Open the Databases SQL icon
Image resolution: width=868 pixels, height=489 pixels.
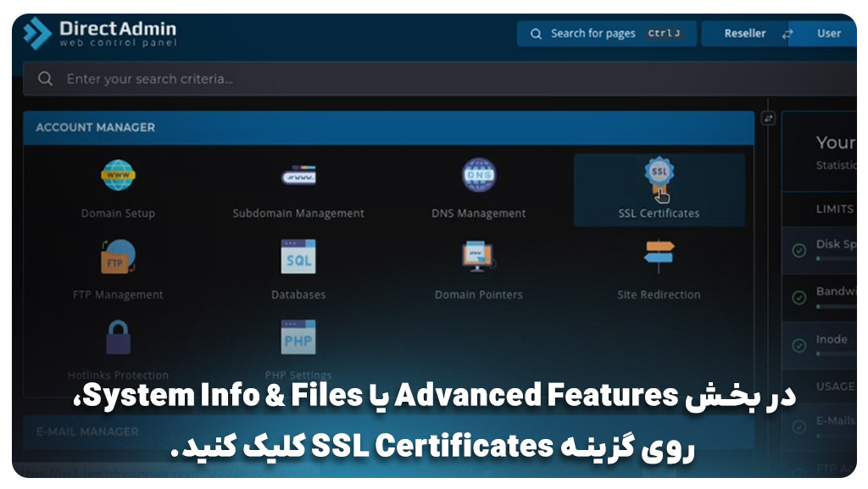298,257
